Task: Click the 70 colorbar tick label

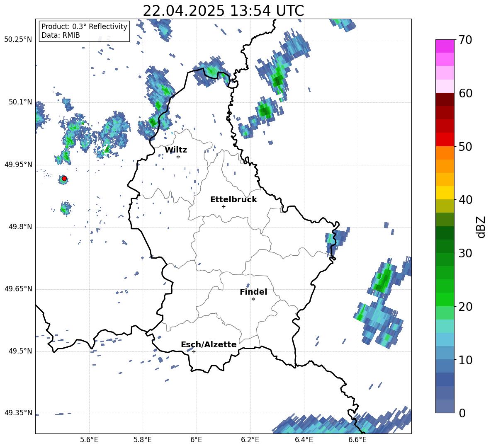Action: pyautogui.click(x=465, y=40)
